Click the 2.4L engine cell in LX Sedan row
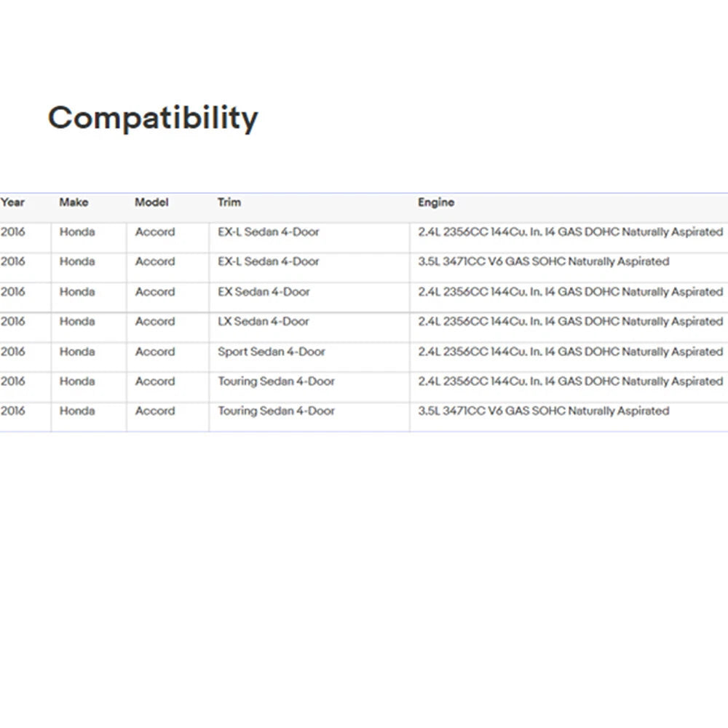 pyautogui.click(x=571, y=322)
